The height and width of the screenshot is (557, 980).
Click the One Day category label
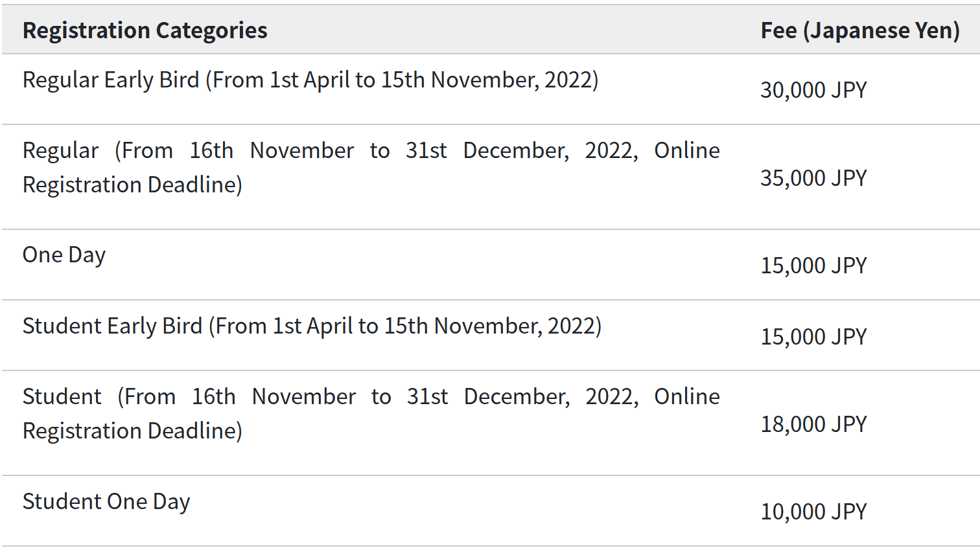[x=64, y=255]
